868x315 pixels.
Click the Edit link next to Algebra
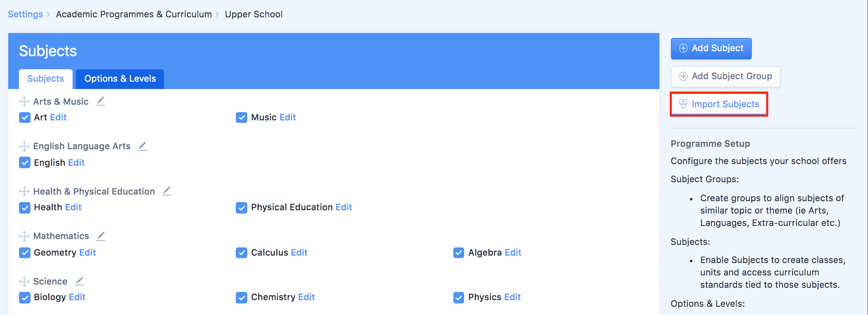[x=513, y=252]
